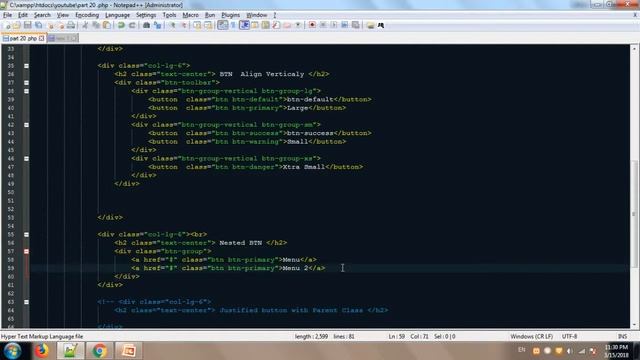Click Synchronize Vertical Scrolling icon
Viewport: 640px width, 360px height.
click(x=198, y=25)
